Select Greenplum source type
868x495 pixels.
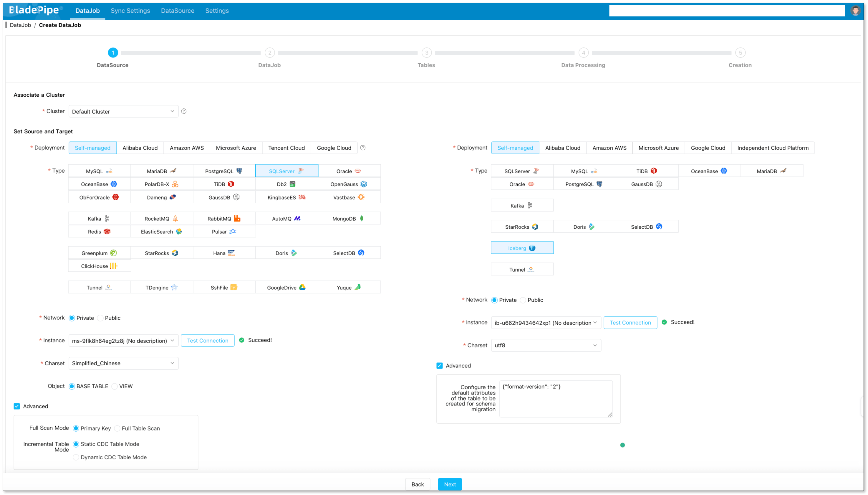(x=99, y=253)
